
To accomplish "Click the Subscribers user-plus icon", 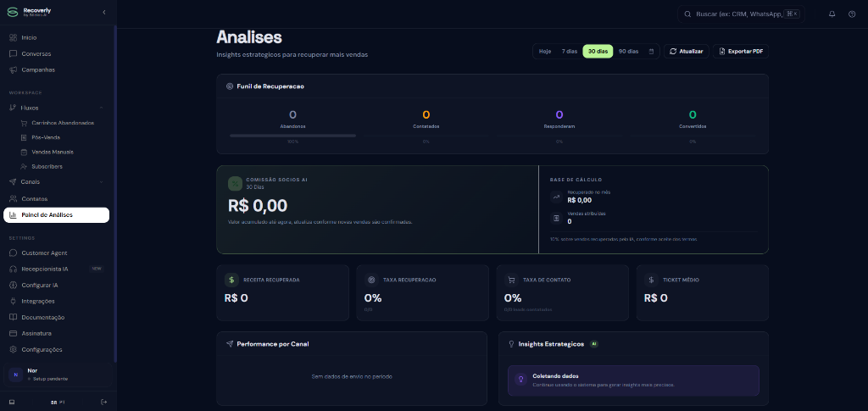I will [24, 166].
